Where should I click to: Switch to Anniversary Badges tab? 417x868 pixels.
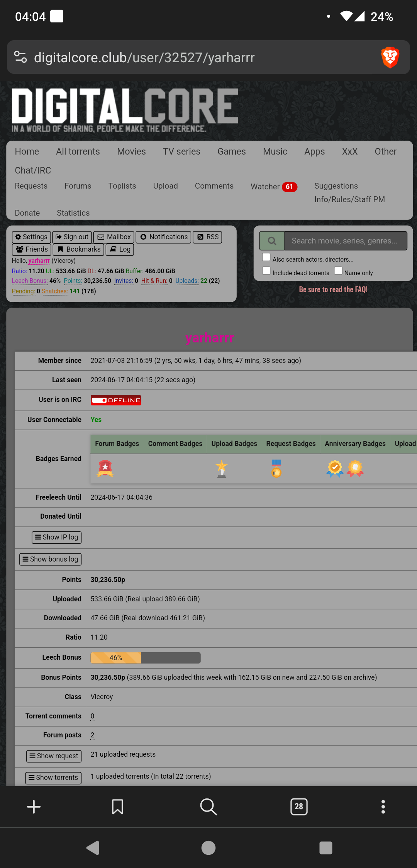(355, 444)
